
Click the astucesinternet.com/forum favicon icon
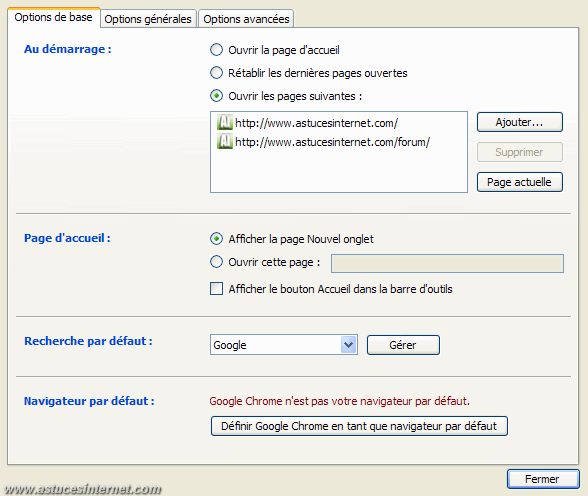pos(225,142)
